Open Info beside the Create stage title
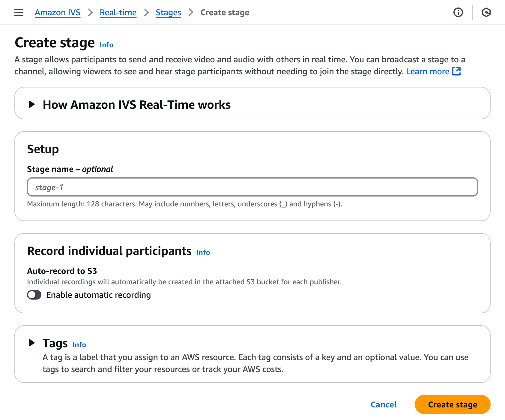The height and width of the screenshot is (420, 505). pos(106,45)
